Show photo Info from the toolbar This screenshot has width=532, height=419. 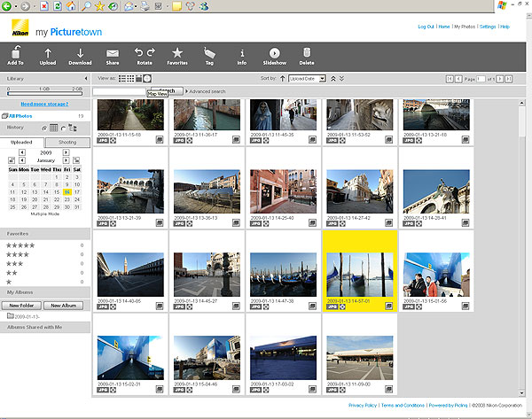(x=241, y=57)
